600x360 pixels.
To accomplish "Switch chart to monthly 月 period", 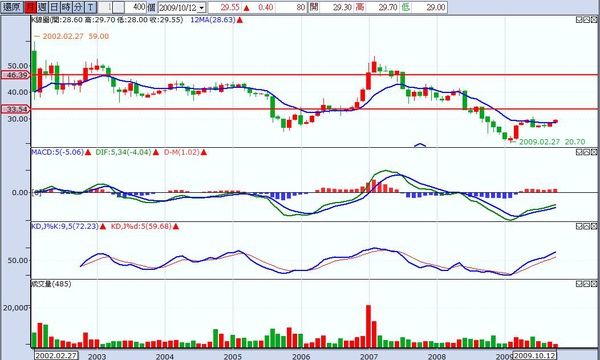I will [x=30, y=7].
